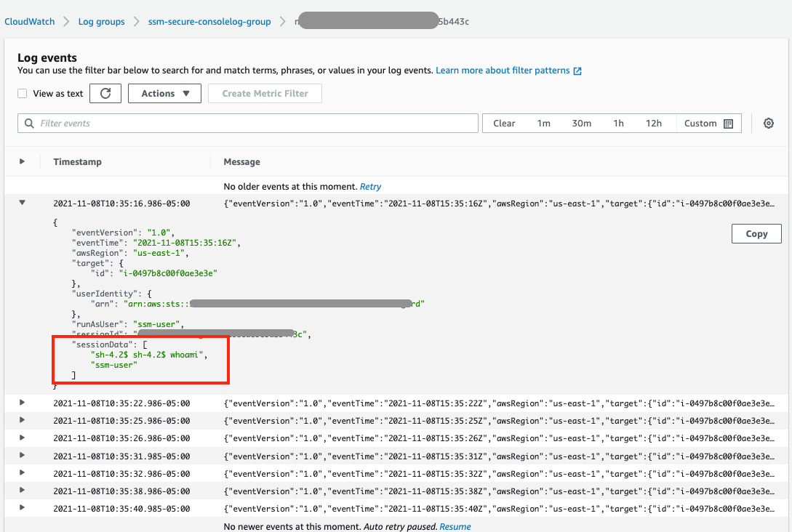This screenshot has width=792, height=532.
Task: Open the log display preferences gear icon
Action: click(769, 123)
